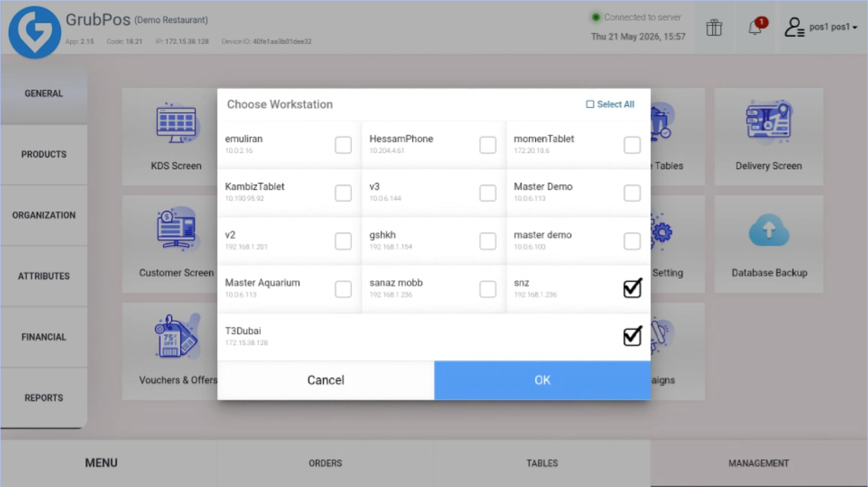Viewport: 868px width, 487px height.
Task: Check the Master Demo workstation checkbox
Action: [632, 193]
